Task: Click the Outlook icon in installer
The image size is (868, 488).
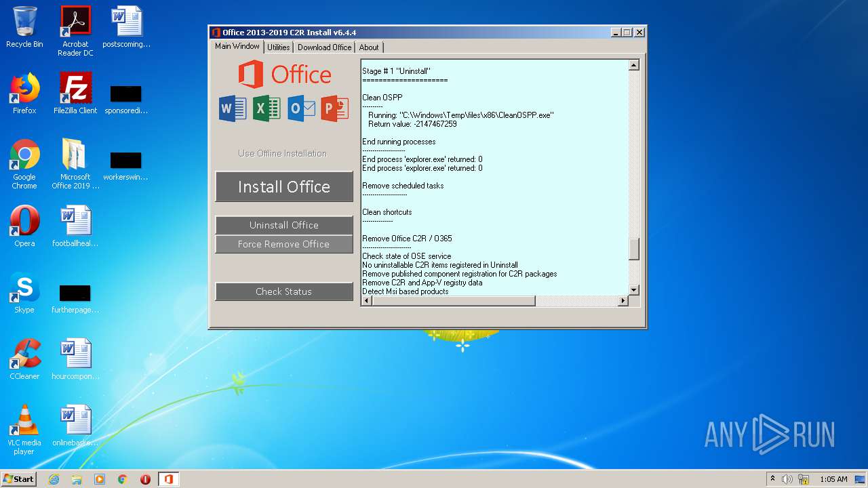Action: click(x=301, y=108)
